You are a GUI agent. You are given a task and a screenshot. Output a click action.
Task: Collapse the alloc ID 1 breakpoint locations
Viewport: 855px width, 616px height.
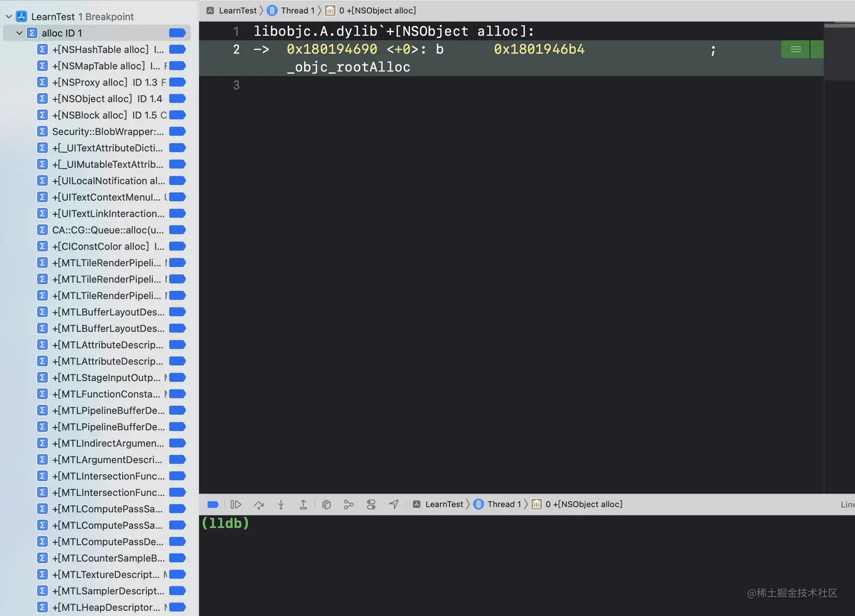point(19,33)
